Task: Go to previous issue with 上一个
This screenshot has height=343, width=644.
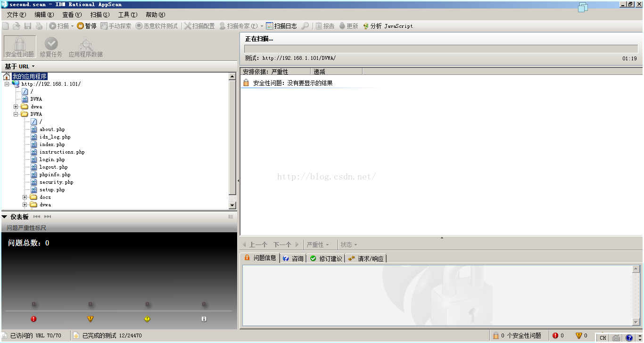Action: click(x=255, y=245)
